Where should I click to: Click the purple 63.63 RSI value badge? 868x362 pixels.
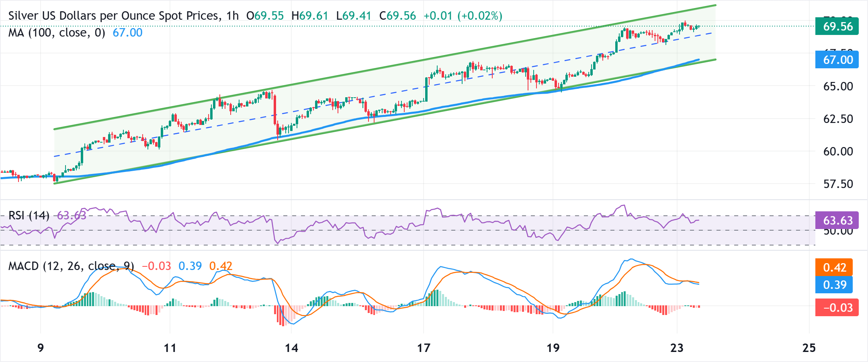click(x=837, y=220)
